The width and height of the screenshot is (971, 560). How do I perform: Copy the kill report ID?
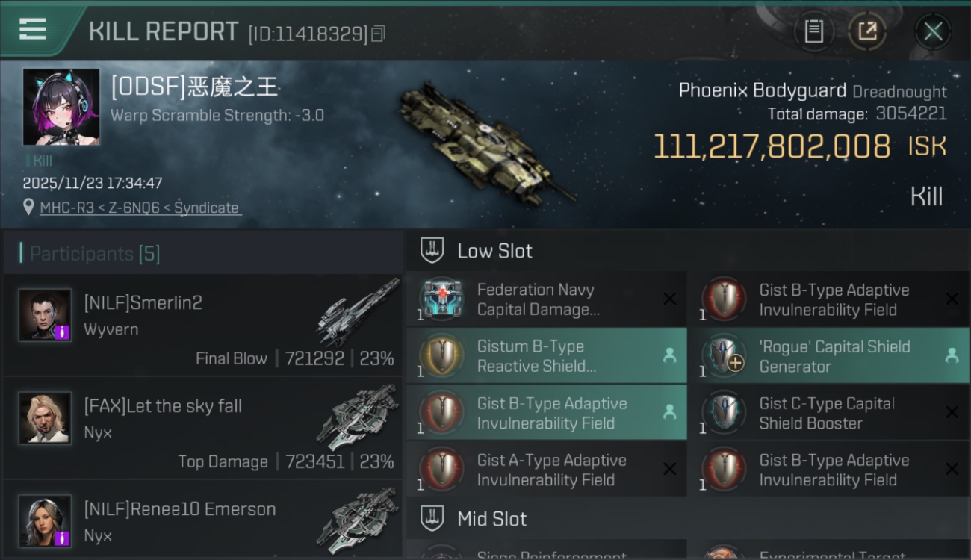coord(378,34)
